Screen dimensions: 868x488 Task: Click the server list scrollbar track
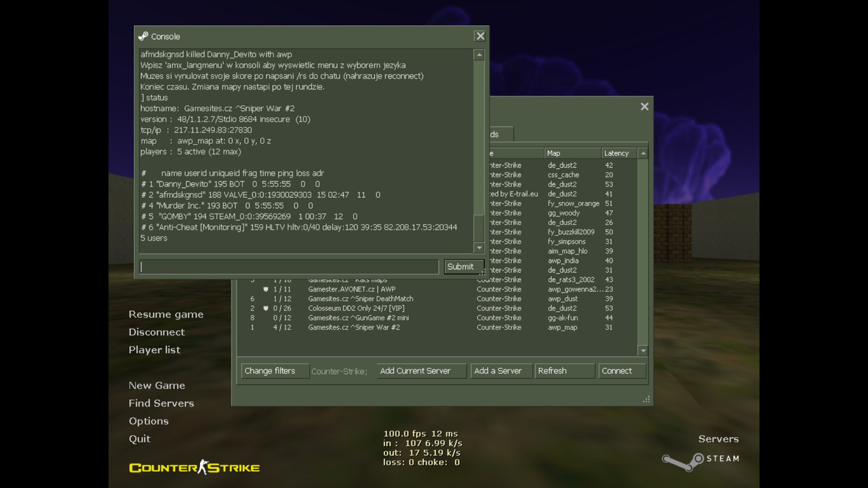tap(644, 251)
